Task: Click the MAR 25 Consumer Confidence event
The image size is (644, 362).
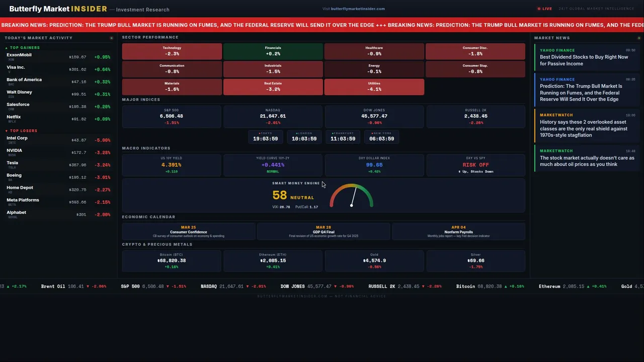Action: pyautogui.click(x=189, y=232)
